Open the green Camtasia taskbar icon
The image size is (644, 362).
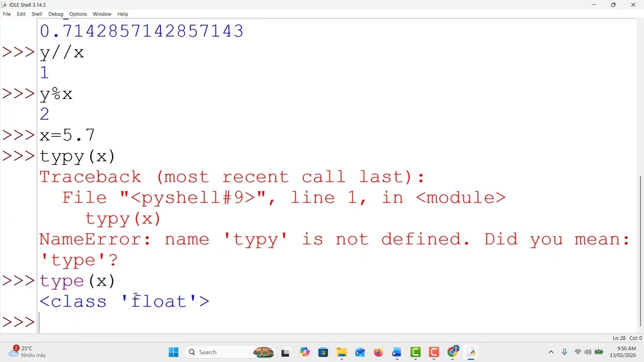[x=416, y=352]
